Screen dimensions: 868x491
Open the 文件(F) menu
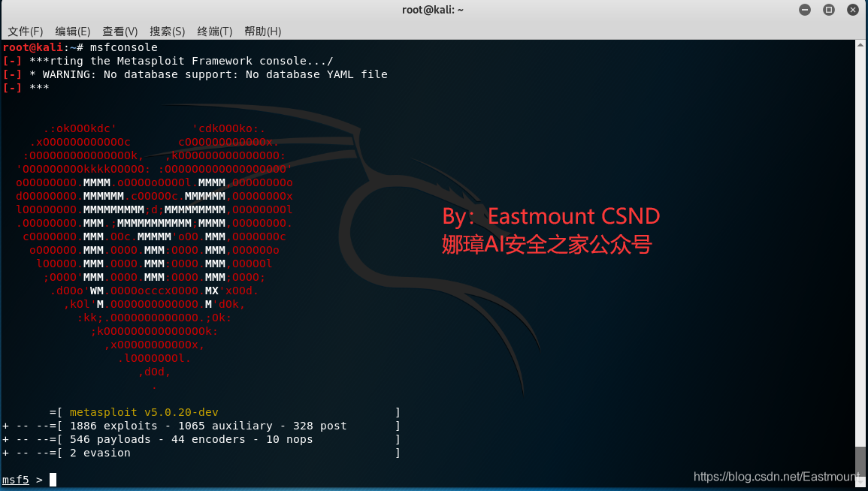[26, 32]
